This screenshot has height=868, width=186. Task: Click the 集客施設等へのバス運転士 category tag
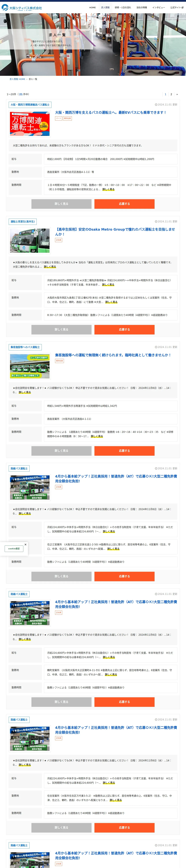pyautogui.click(x=25, y=347)
